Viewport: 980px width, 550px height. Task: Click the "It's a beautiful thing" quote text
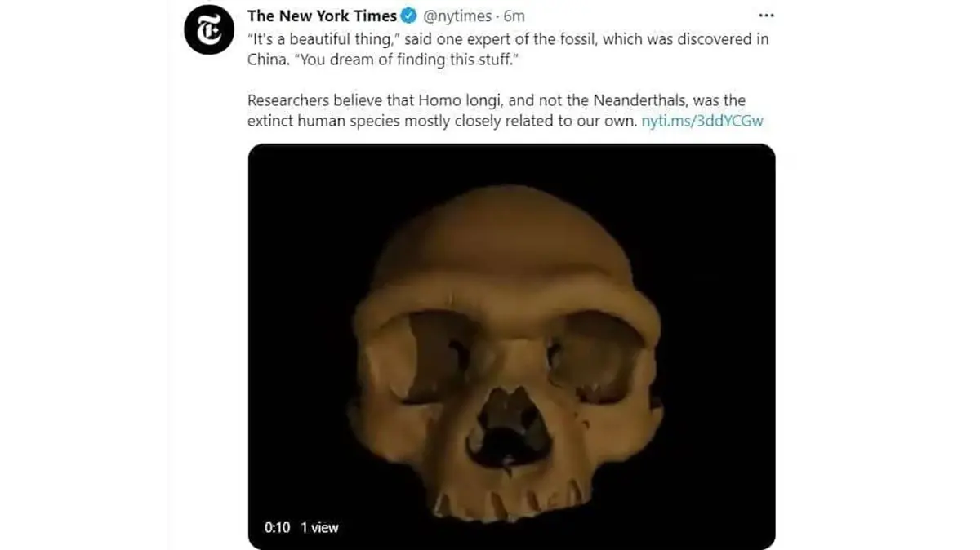pyautogui.click(x=322, y=39)
